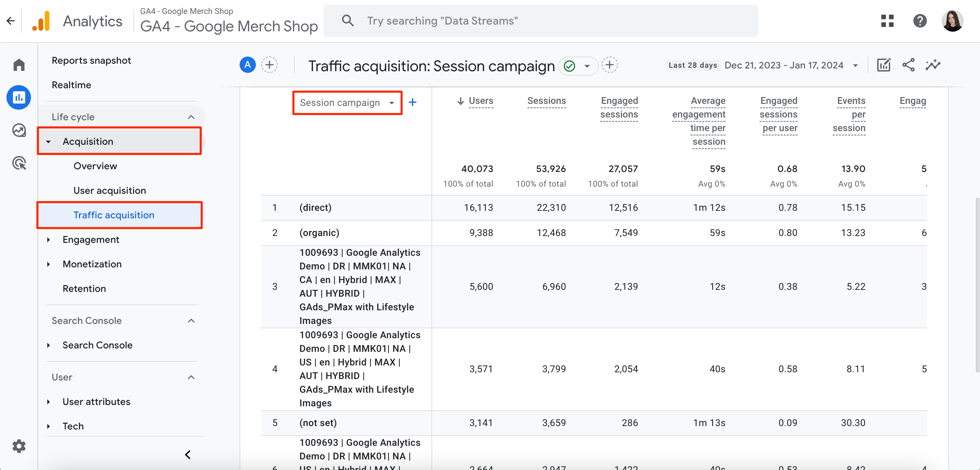Click total Users 40,073
The height and width of the screenshot is (470, 980).
(x=477, y=169)
